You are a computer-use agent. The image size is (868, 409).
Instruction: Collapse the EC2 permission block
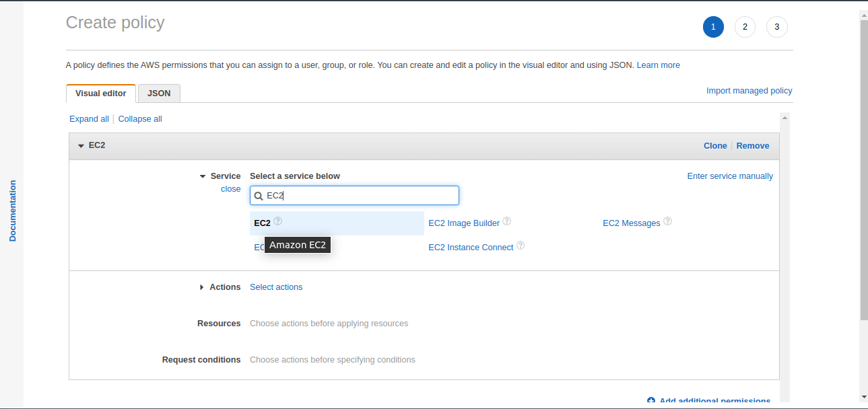tap(81, 146)
